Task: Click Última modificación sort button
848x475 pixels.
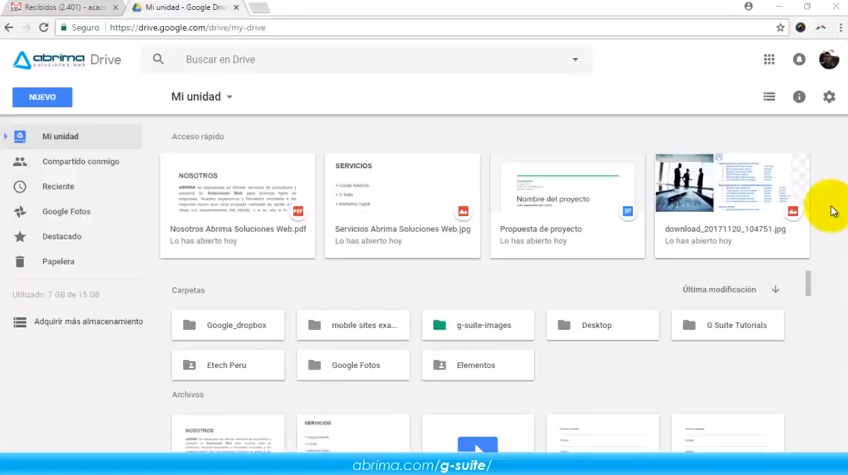Action: 719,289
